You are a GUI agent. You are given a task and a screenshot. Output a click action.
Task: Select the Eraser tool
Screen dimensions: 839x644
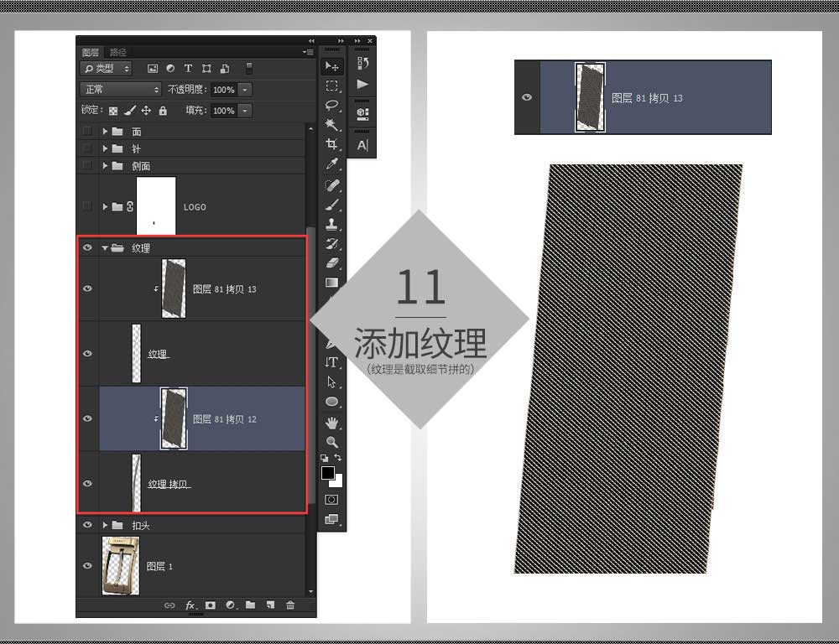tap(331, 262)
